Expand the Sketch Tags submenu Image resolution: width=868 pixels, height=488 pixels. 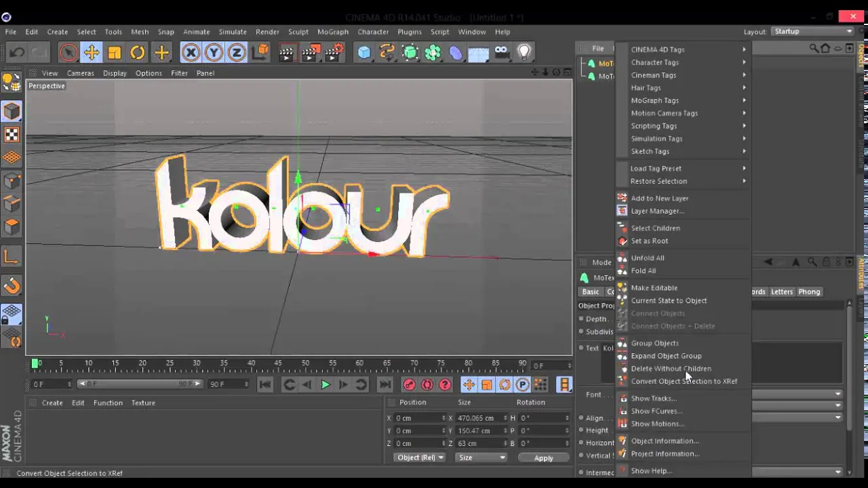click(683, 151)
